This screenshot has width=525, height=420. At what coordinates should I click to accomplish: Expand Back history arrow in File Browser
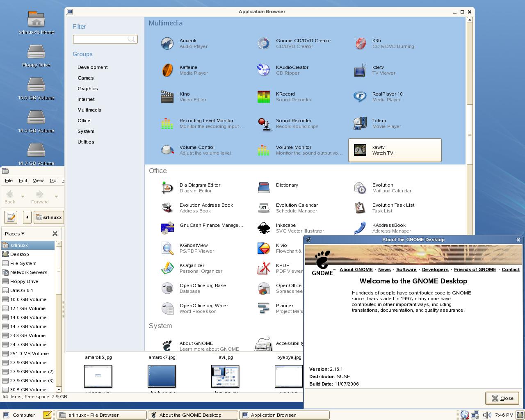pos(23,196)
